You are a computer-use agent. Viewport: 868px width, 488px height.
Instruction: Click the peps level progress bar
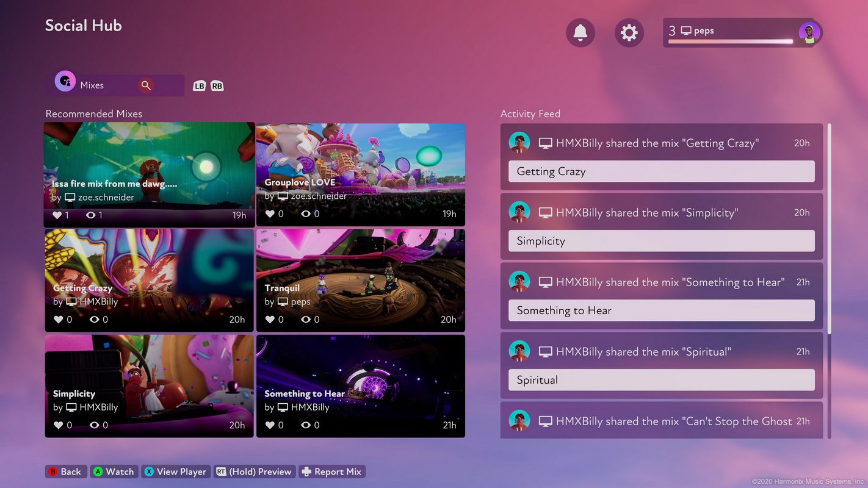coord(730,41)
